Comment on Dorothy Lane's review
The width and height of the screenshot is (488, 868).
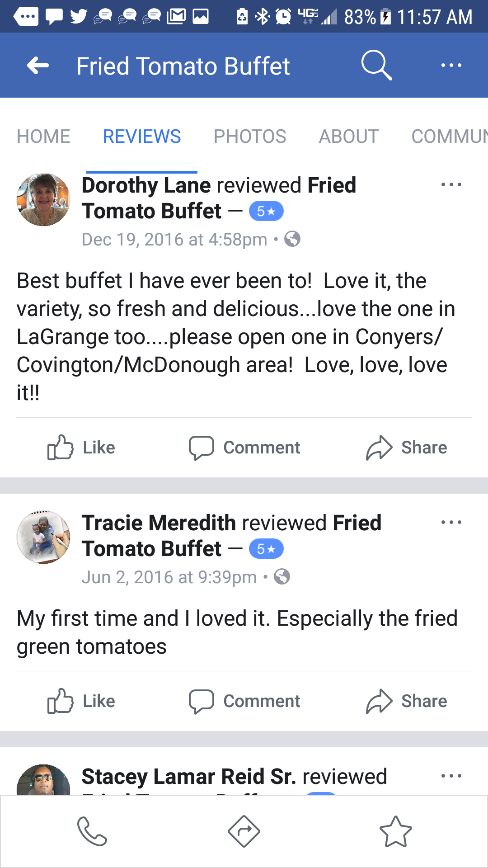point(244,448)
